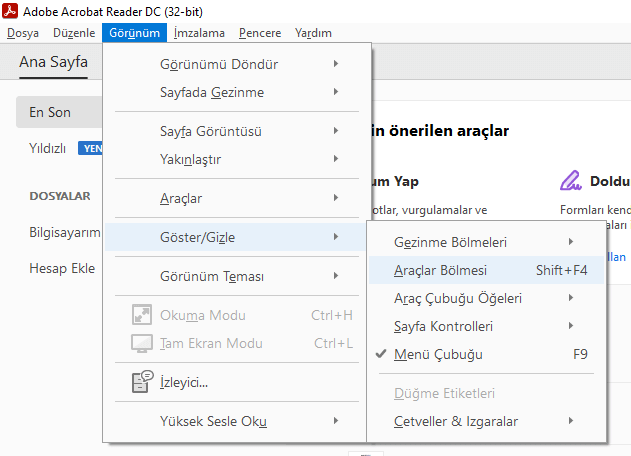The height and width of the screenshot is (456, 631).
Task: Open the Düzenle menu
Action: coord(74,33)
